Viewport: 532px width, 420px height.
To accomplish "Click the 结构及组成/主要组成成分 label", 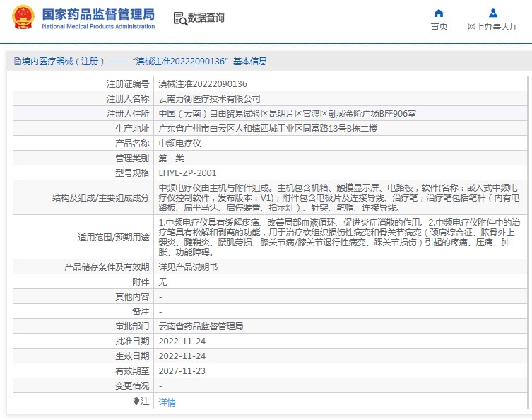I will 101,197.
